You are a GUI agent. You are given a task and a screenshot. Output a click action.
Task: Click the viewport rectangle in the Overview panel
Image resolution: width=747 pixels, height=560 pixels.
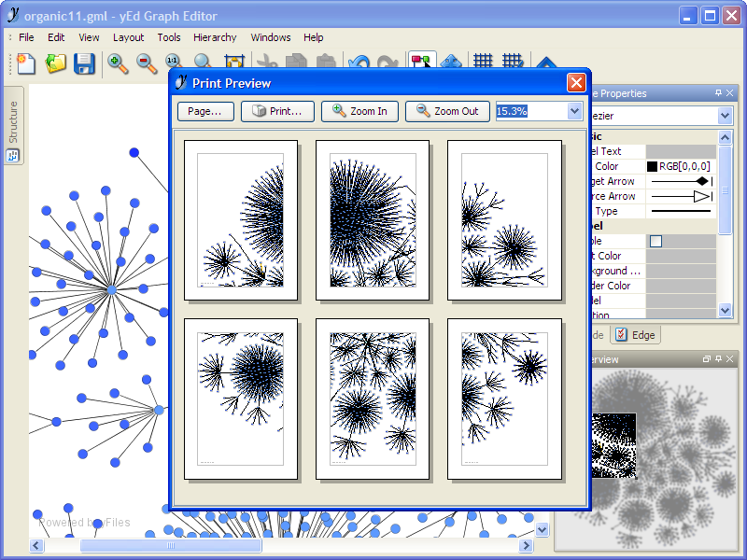pos(613,445)
